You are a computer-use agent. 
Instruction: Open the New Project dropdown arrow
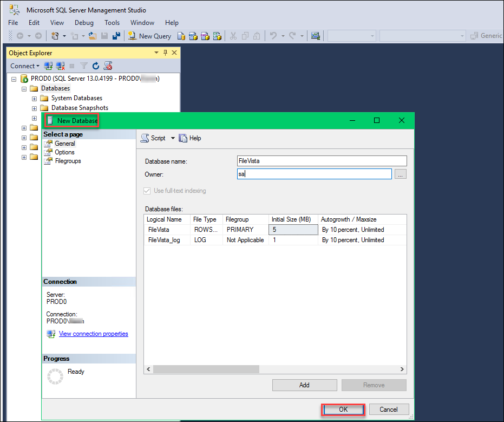click(64, 36)
